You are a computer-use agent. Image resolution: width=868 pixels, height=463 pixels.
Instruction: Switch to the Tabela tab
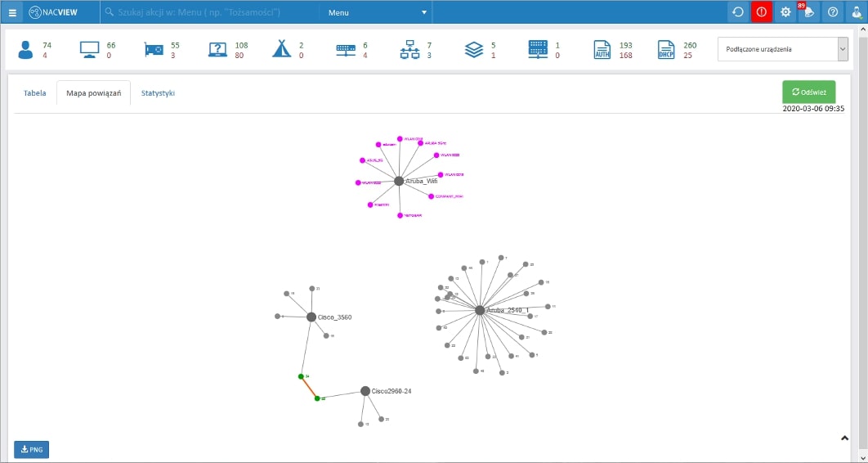[x=34, y=93]
